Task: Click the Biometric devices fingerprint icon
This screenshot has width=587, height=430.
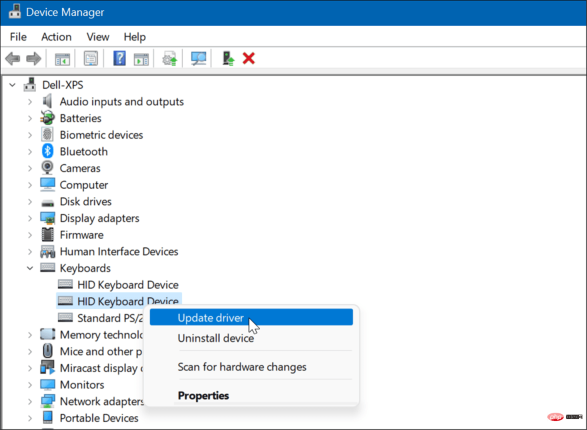Action: click(x=47, y=134)
